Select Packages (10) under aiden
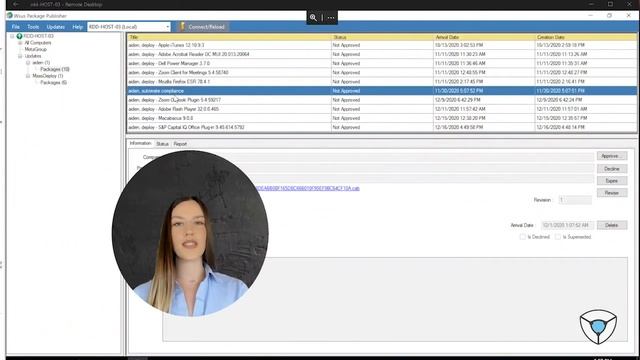Viewport: 640px width, 360px height. pos(55,69)
